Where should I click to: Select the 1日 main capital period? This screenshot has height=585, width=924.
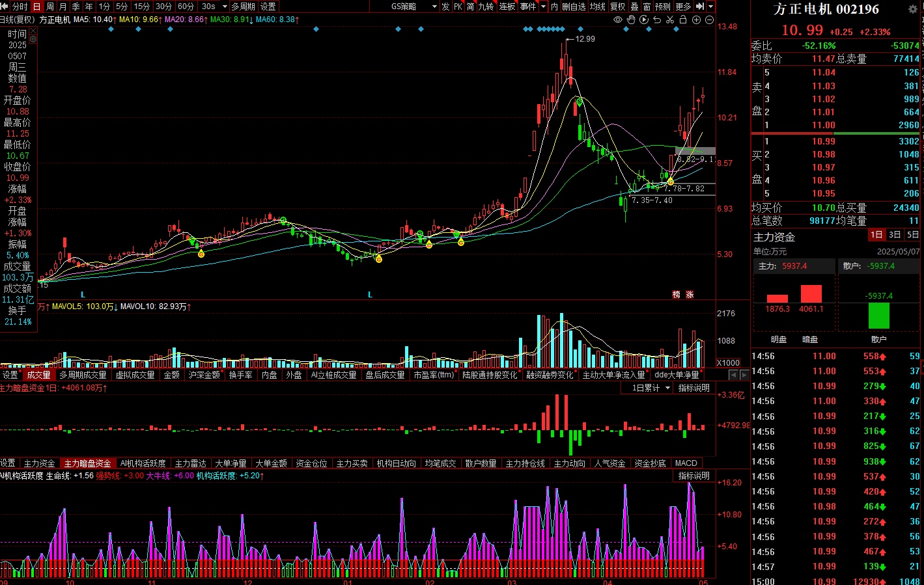pos(876,235)
